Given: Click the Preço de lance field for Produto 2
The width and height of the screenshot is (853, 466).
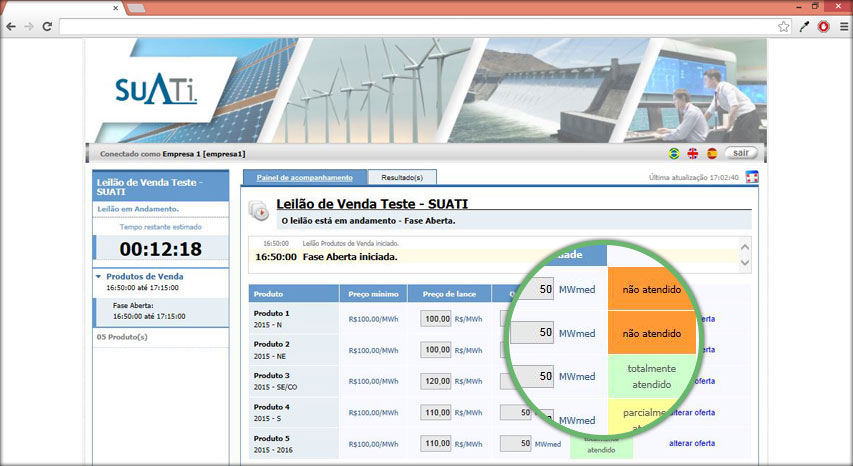Looking at the screenshot, I should coord(436,350).
